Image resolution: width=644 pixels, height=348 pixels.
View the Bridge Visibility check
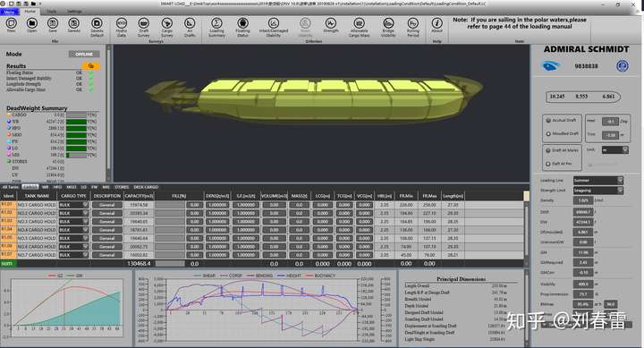click(x=388, y=27)
